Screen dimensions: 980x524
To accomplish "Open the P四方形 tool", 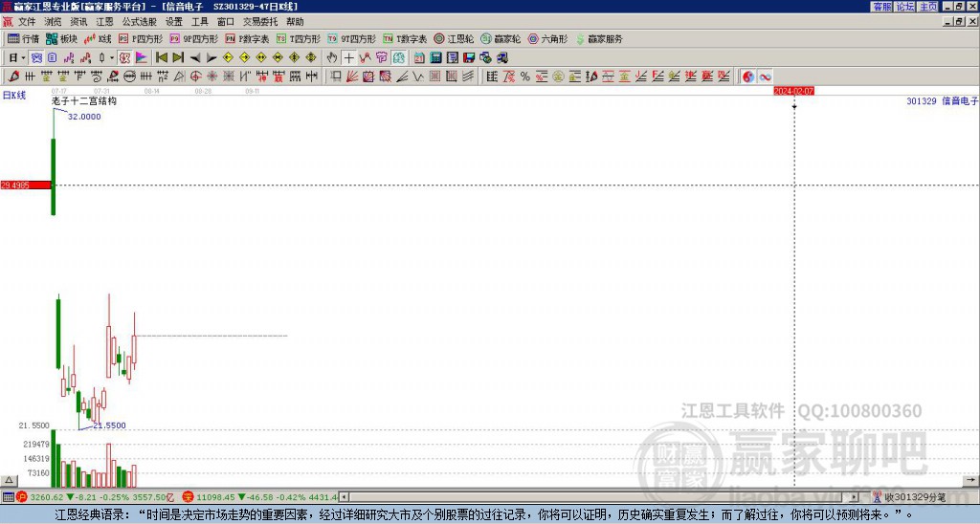I will coord(141,38).
